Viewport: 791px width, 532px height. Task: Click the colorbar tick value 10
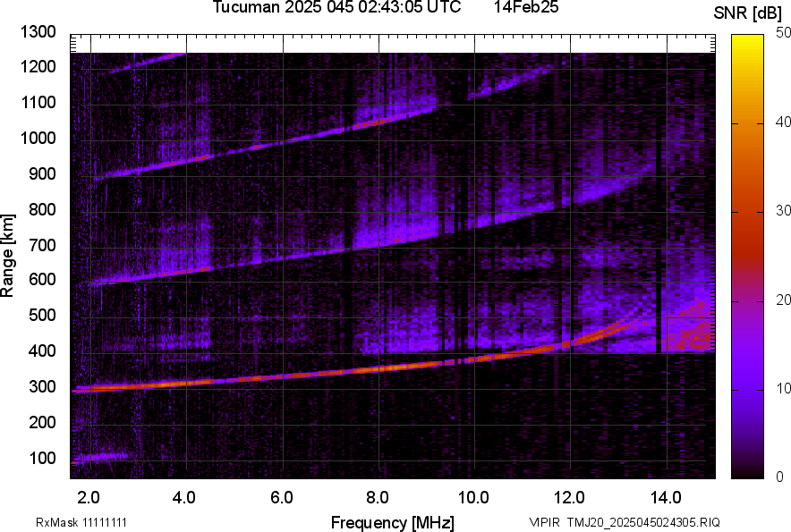pos(783,388)
